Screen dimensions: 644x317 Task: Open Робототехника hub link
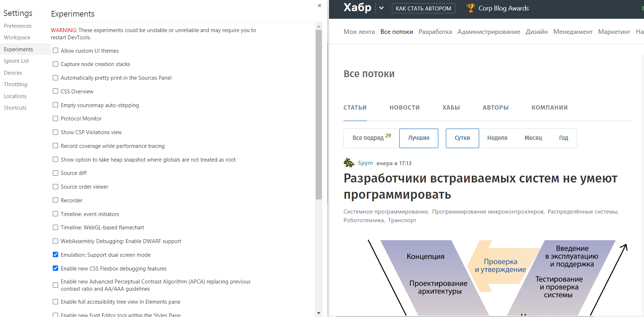tap(363, 220)
